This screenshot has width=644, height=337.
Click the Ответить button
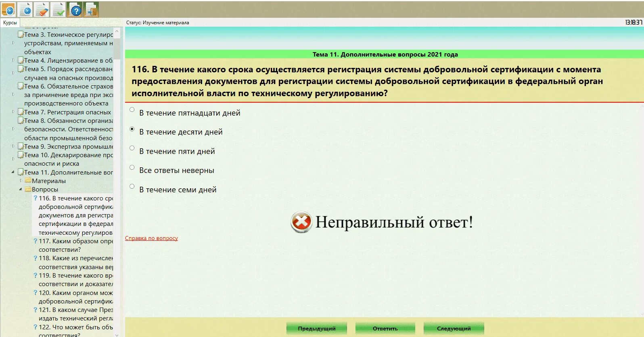pos(385,329)
